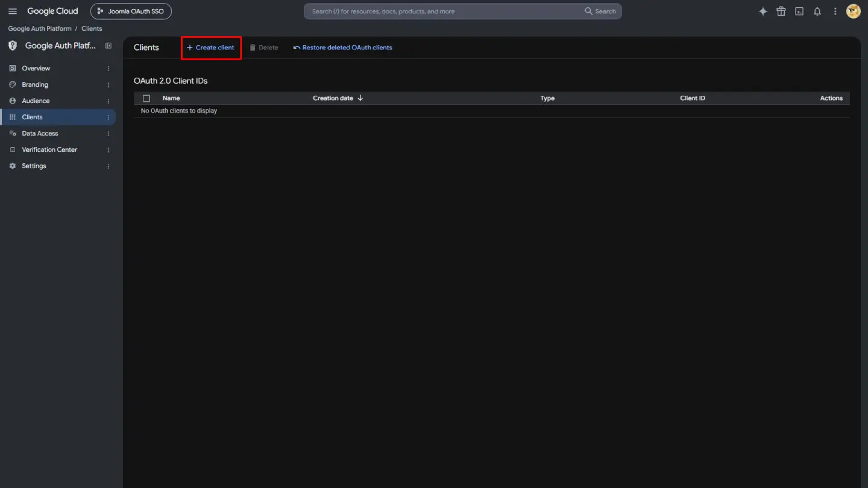Click the magnifier Search button
This screenshot has height=488, width=868.
(600, 11)
